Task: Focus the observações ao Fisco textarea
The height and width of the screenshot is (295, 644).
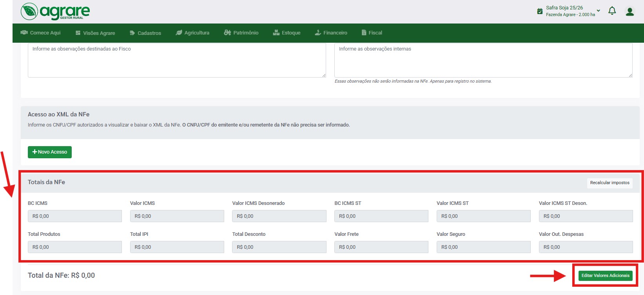Action: [177, 60]
